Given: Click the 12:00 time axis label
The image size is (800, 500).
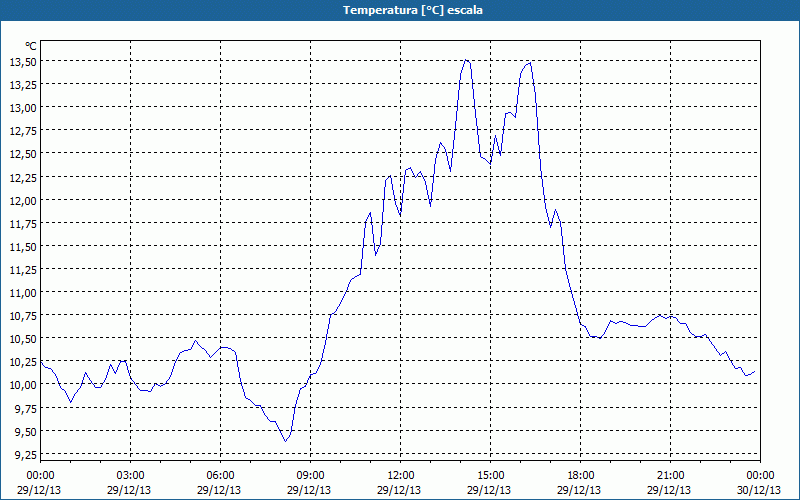Looking at the screenshot, I should click(401, 476).
